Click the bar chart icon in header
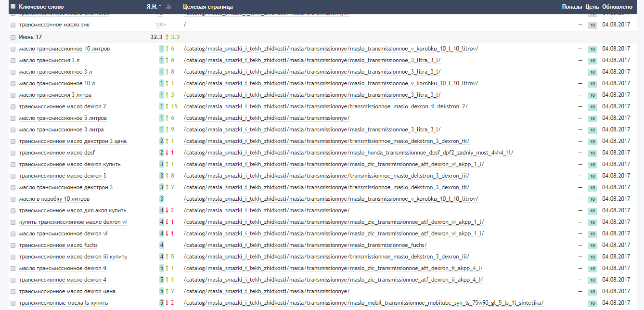The image size is (644, 310). click(x=168, y=7)
